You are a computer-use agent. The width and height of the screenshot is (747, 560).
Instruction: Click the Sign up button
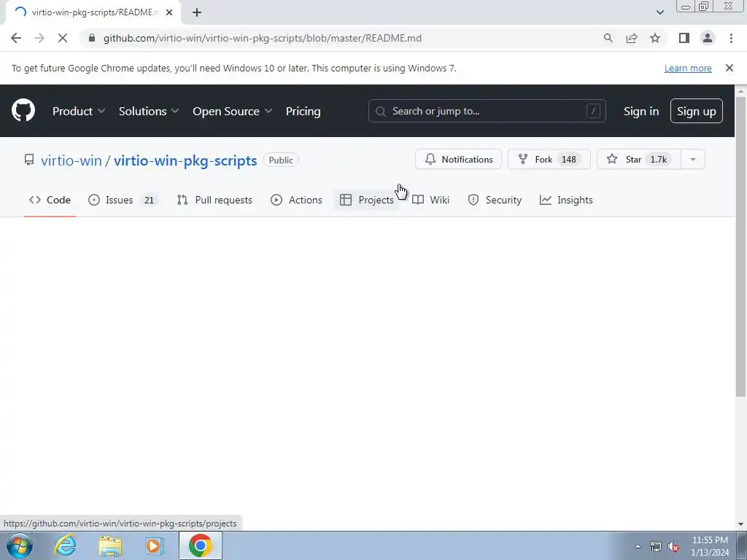(x=696, y=111)
